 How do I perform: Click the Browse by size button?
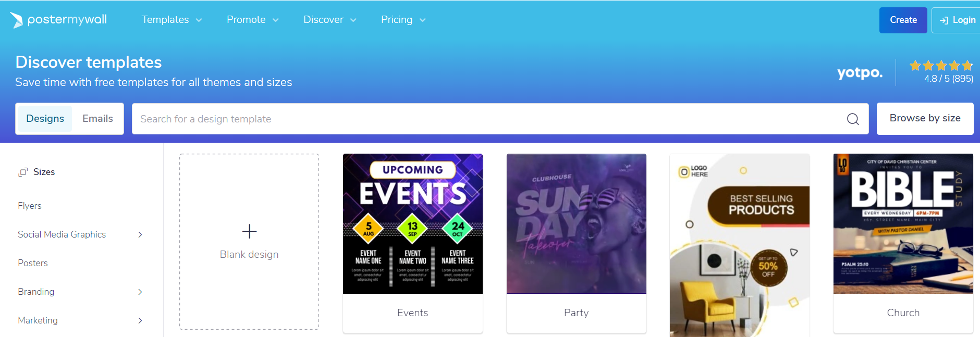(x=925, y=118)
